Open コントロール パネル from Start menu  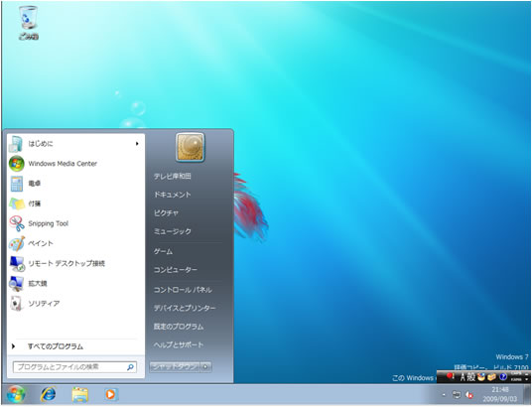[183, 290]
